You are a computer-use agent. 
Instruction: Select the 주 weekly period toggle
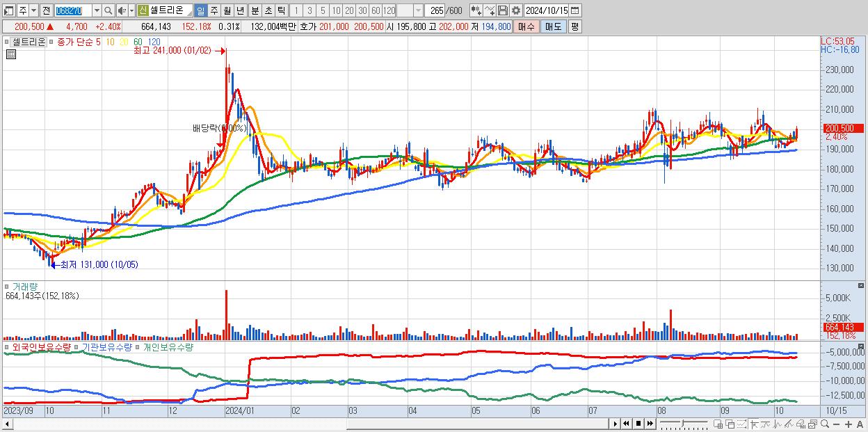tap(214, 10)
